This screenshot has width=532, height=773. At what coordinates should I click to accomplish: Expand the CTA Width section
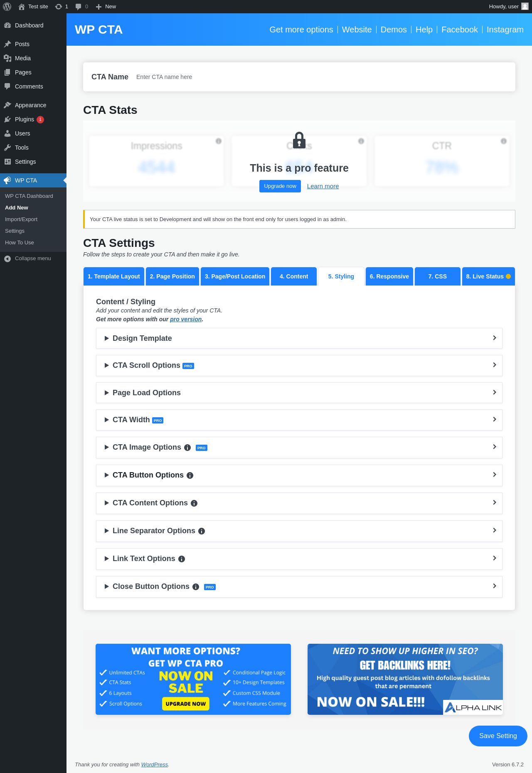(299, 420)
